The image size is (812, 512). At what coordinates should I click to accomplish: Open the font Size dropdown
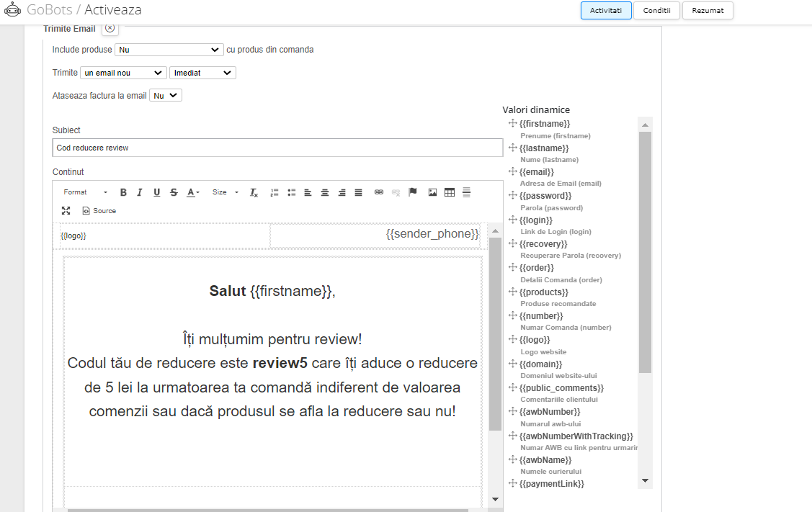(x=226, y=192)
